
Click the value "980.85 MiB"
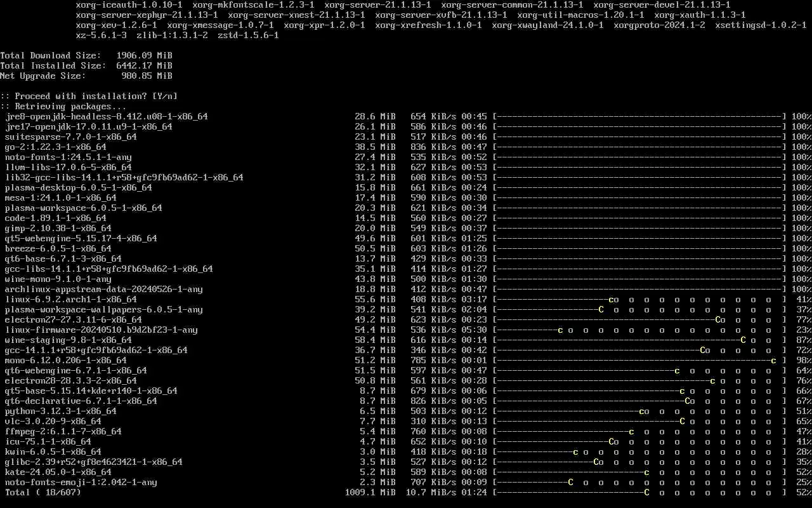coord(147,76)
